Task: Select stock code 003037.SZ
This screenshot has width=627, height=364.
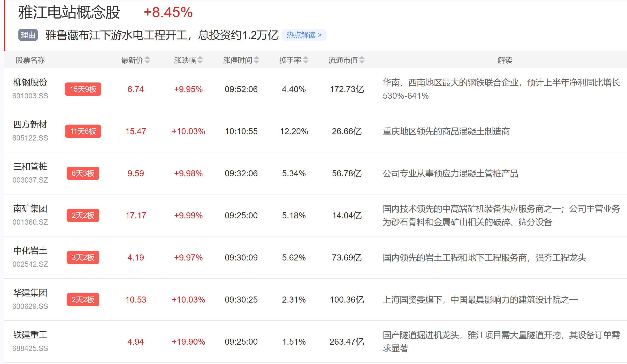Action: (x=30, y=180)
